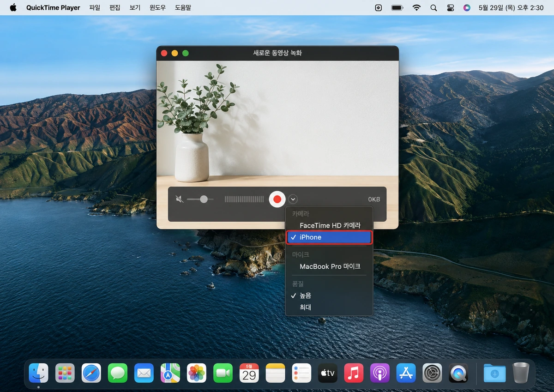The height and width of the screenshot is (392, 554).
Task: Open Launchpad from the Dock
Action: pos(65,373)
